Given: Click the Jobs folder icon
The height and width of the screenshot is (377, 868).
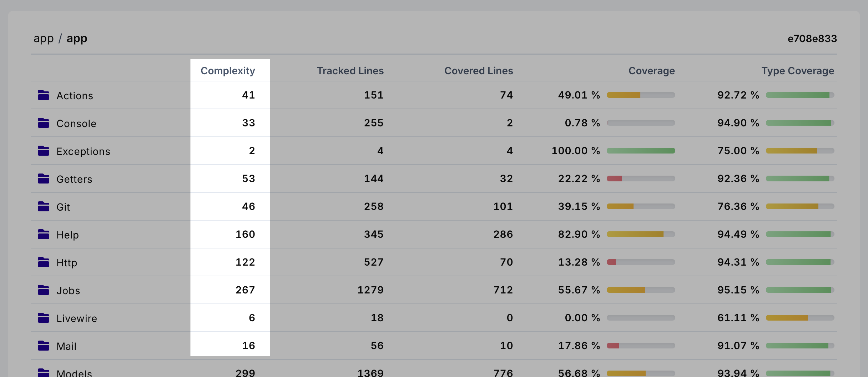Looking at the screenshot, I should (x=44, y=290).
